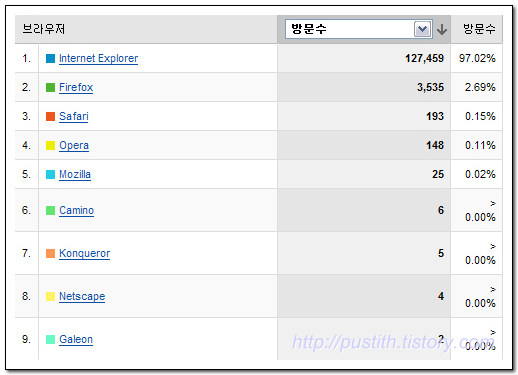Open the Safari browser link

[74, 116]
